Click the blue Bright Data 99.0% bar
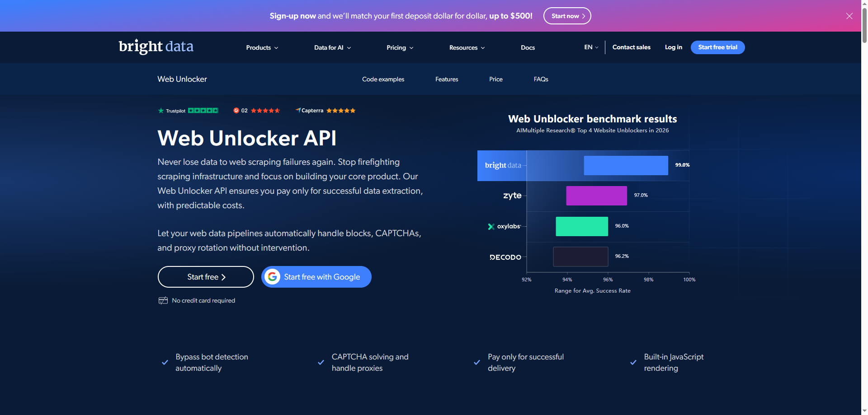The width and height of the screenshot is (868, 415). tap(626, 165)
